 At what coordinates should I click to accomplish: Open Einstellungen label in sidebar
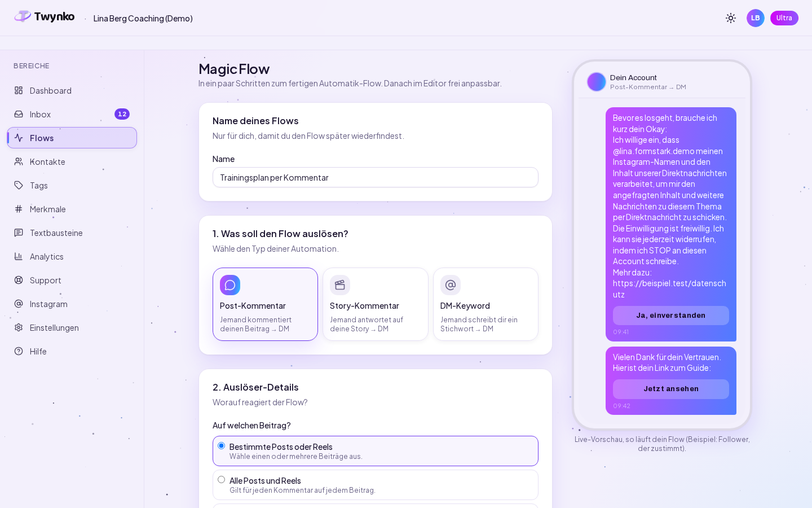54,328
